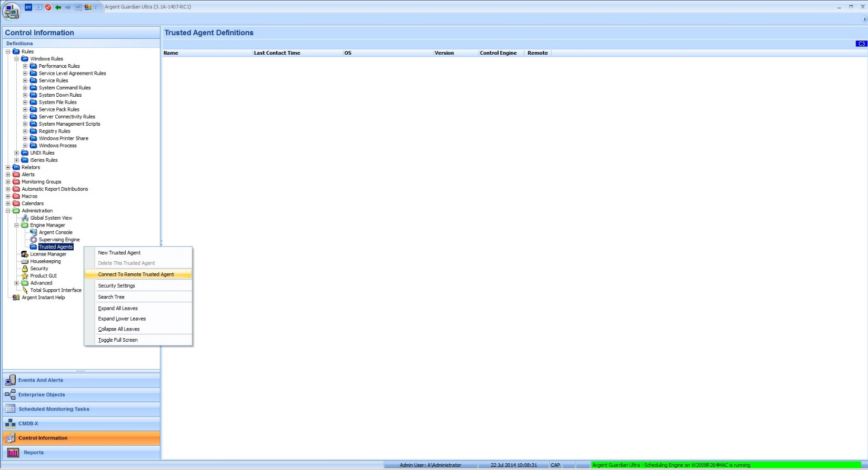This screenshot has height=470, width=868.
Task: Sort by Last Contact Time column header
Action: pos(277,53)
